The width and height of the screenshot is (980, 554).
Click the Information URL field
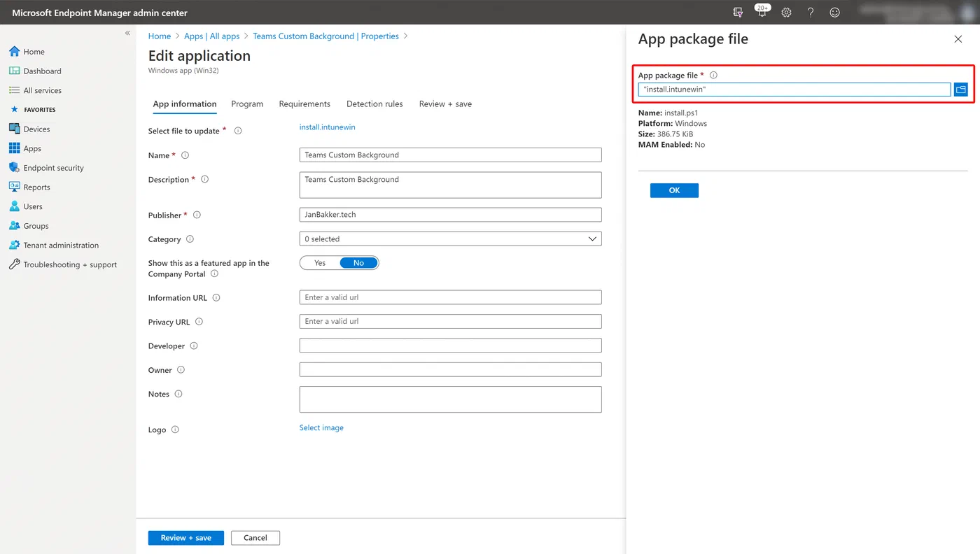tap(450, 297)
